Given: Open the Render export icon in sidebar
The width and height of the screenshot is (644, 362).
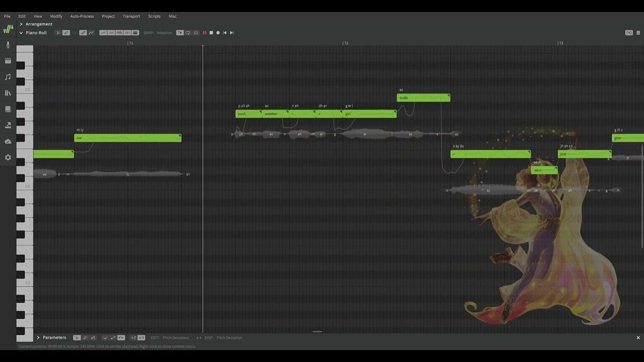Looking at the screenshot, I should [8, 125].
